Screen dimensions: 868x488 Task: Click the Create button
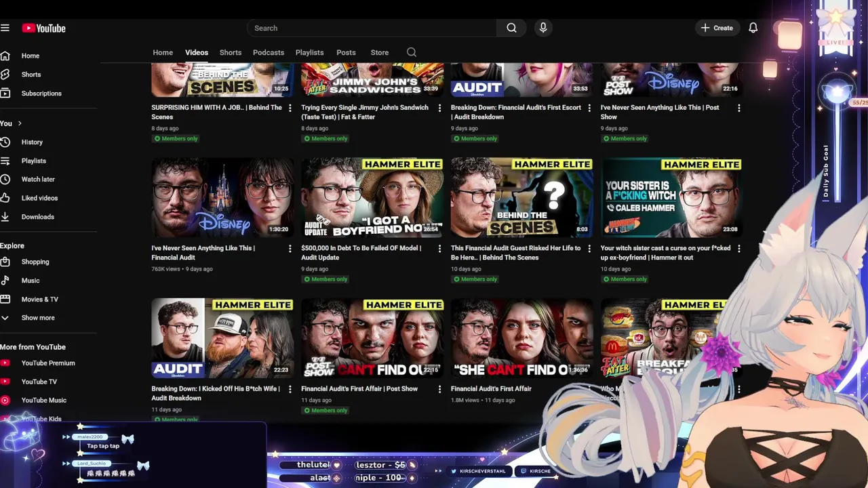click(717, 28)
